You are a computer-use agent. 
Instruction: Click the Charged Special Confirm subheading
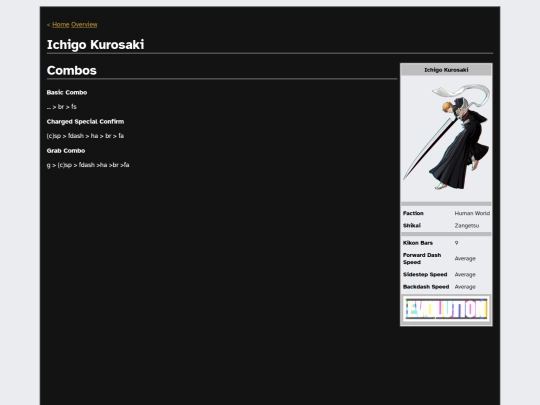[x=85, y=122]
